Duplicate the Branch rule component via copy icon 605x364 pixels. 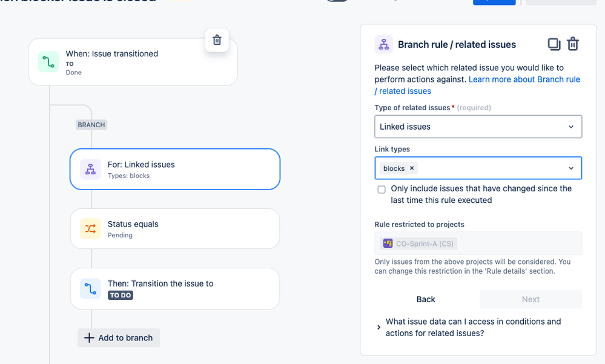click(x=554, y=44)
